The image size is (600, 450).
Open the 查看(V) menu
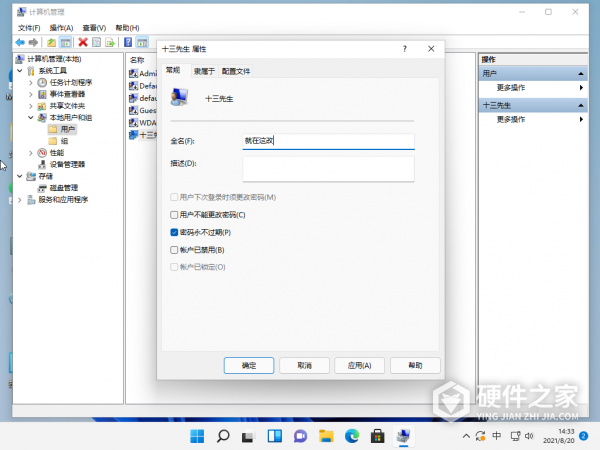click(x=94, y=28)
